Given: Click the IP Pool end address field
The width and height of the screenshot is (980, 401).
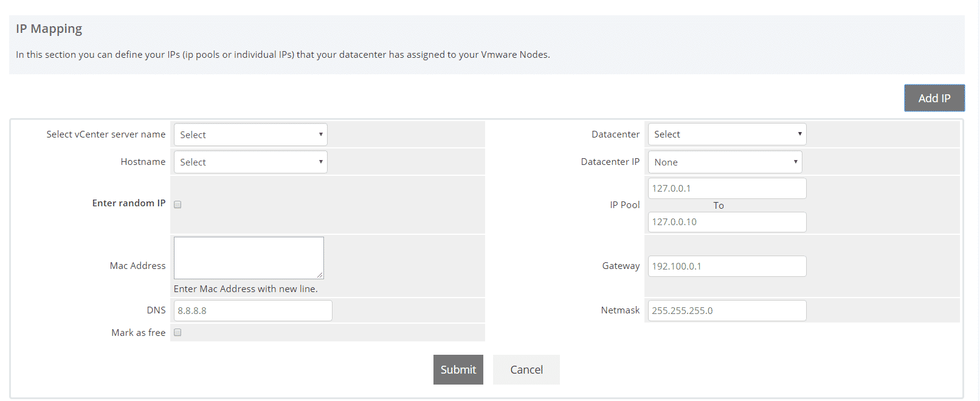Looking at the screenshot, I should (726, 221).
